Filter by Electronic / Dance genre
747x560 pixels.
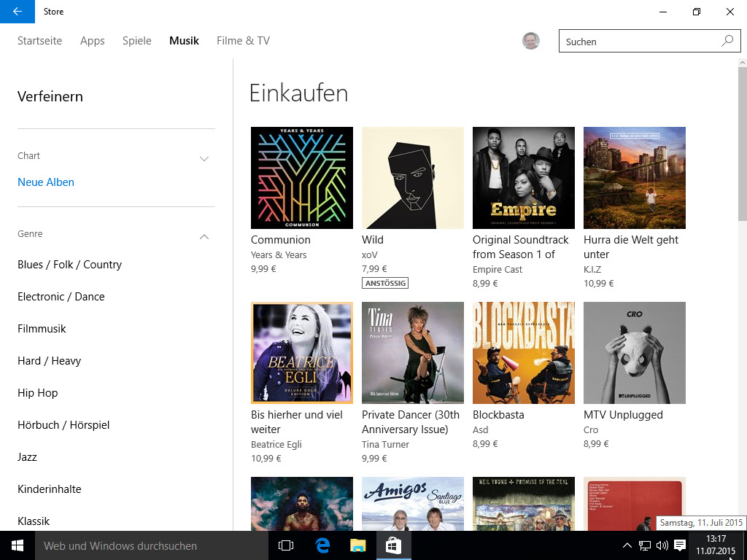pyautogui.click(x=61, y=297)
